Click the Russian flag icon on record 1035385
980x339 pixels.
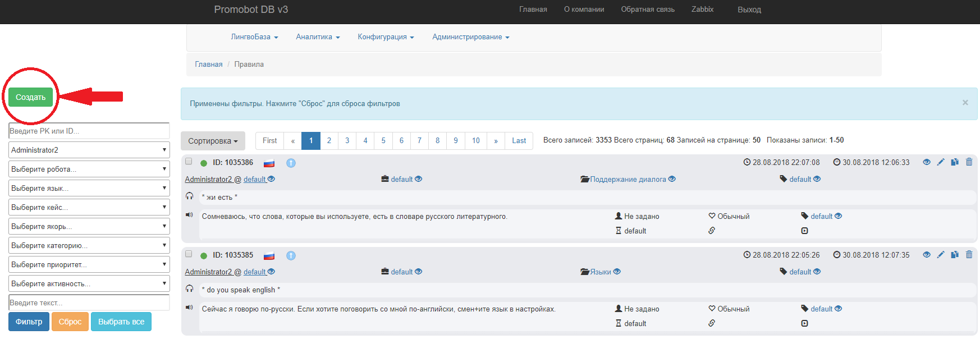point(269,256)
